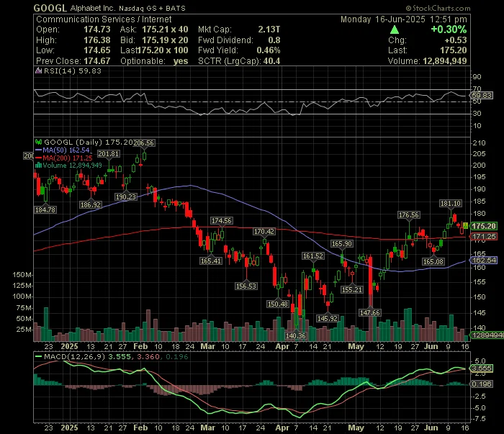This screenshot has height=434, width=504.
Task: Click the green up-triangle change indicator
Action: (x=395, y=30)
